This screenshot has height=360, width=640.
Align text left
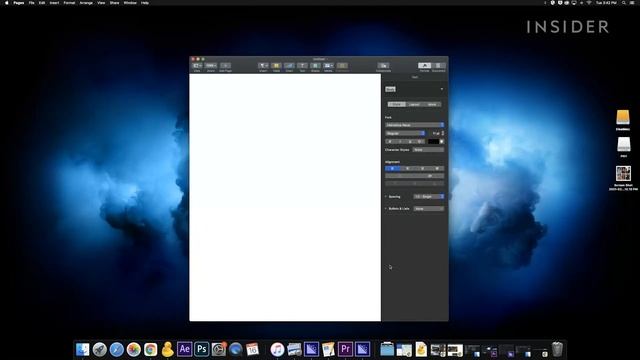coord(393,169)
